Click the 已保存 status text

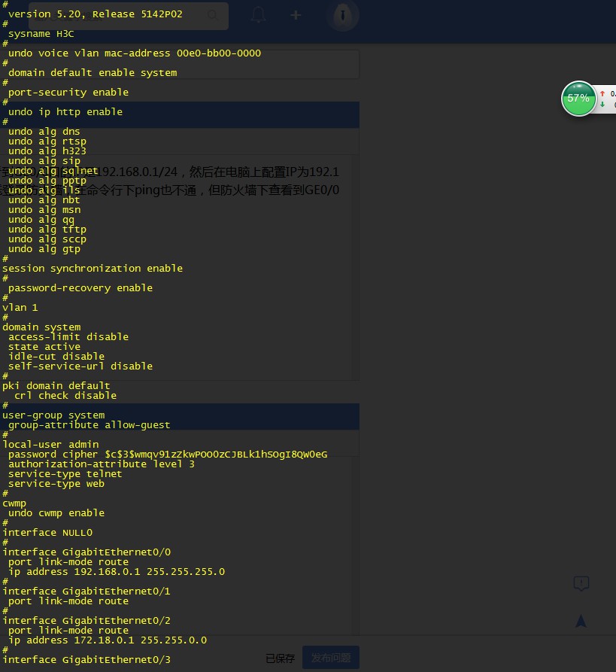pos(280,658)
